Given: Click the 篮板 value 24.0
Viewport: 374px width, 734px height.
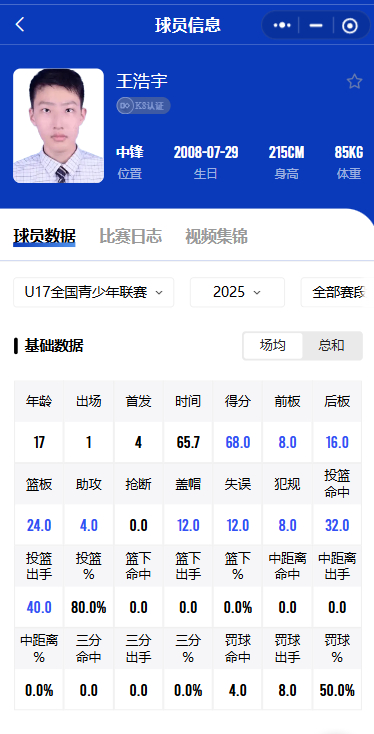Looking at the screenshot, I should tap(39, 525).
